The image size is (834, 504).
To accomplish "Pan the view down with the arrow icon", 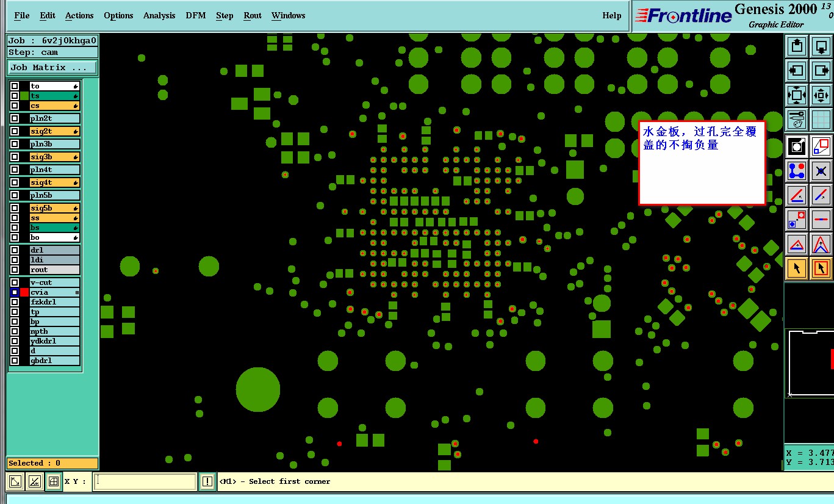I will click(821, 46).
